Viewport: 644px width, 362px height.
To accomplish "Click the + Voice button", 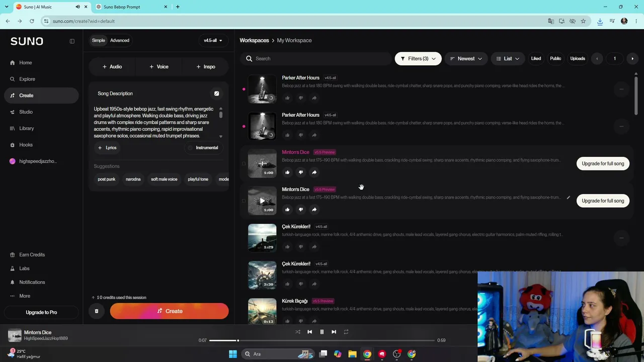I will click(158, 67).
